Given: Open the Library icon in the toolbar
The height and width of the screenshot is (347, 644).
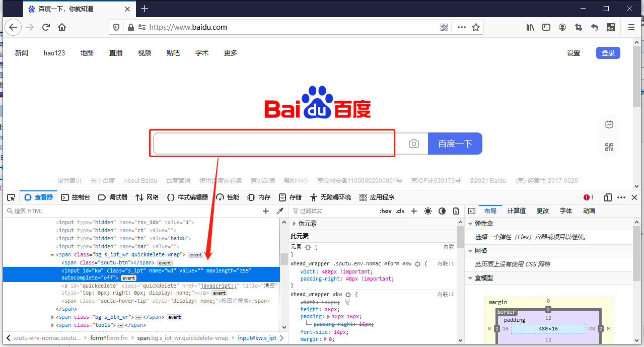Looking at the screenshot, I should [x=530, y=27].
